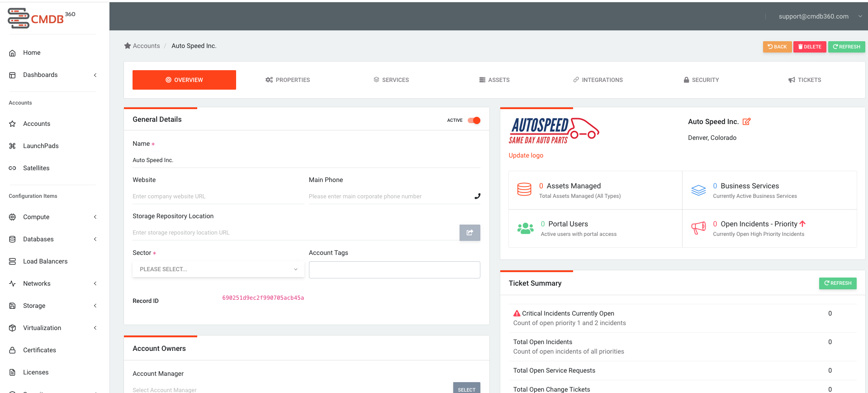Click the Assets Managed database icon
Screen dimensions: 868x393
[x=524, y=189]
